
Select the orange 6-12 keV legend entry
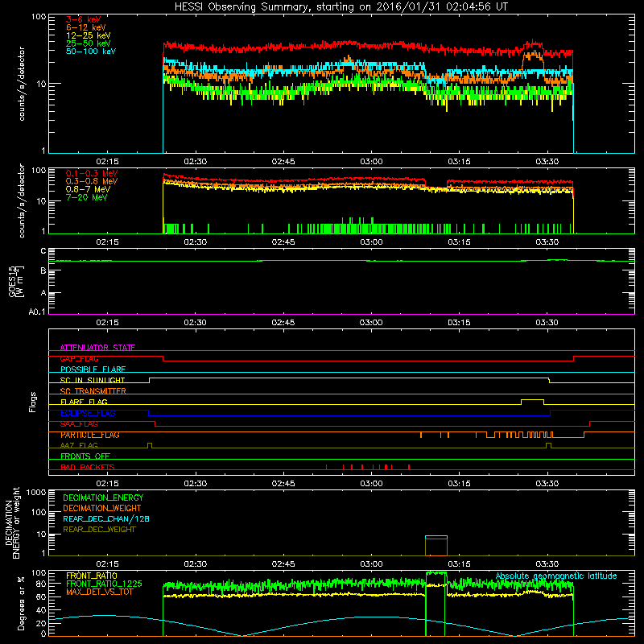[x=86, y=27]
